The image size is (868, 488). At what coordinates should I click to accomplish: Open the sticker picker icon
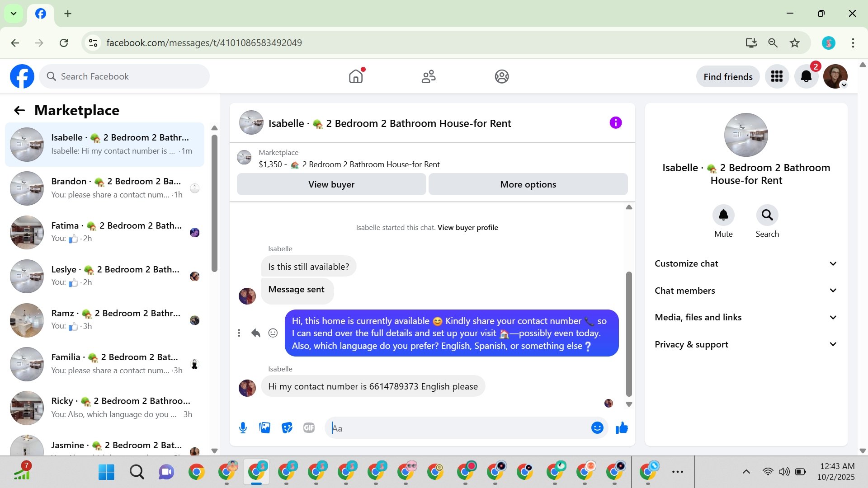click(287, 427)
